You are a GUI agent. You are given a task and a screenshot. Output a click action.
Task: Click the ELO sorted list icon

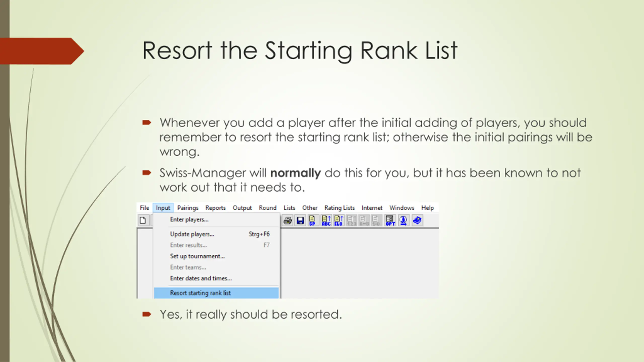(339, 220)
